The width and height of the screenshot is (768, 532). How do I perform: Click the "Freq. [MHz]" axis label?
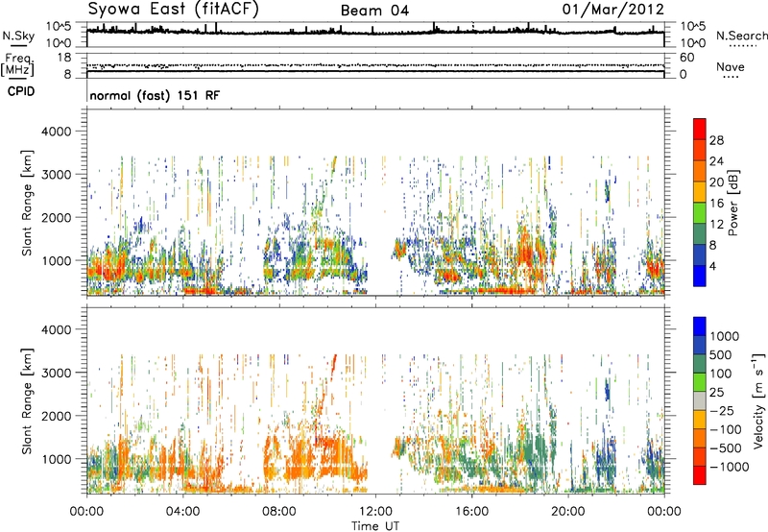tap(17, 64)
